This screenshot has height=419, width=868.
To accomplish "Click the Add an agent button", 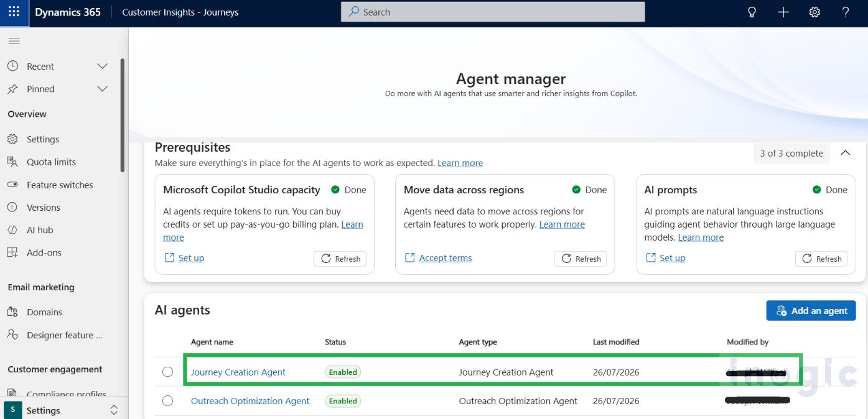I will (811, 311).
